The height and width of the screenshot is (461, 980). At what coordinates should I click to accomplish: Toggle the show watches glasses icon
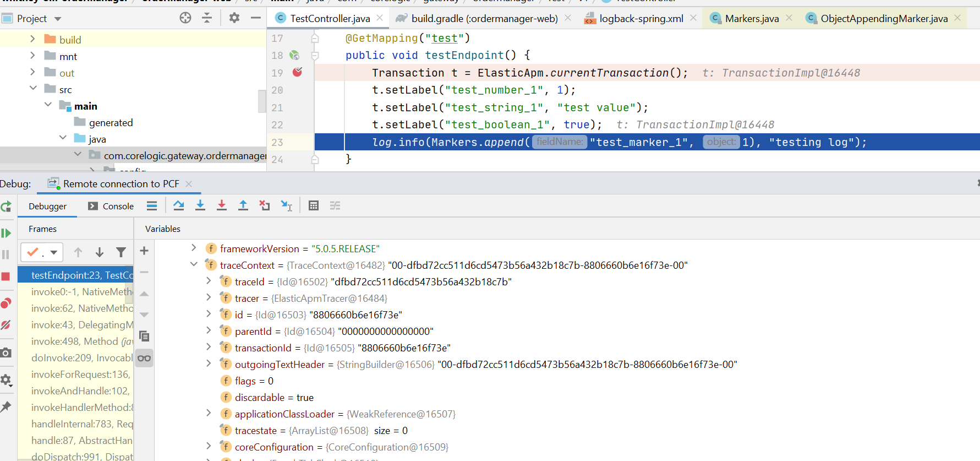[x=144, y=358]
